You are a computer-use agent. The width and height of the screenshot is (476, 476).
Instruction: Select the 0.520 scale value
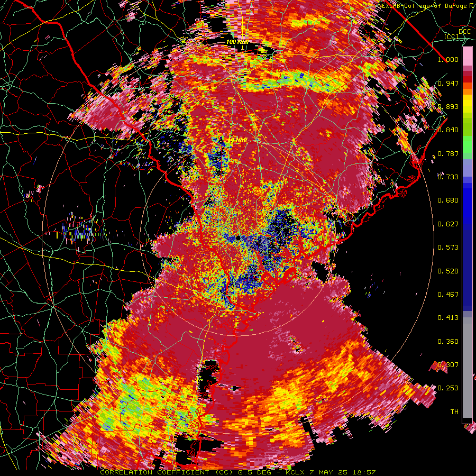(448, 271)
